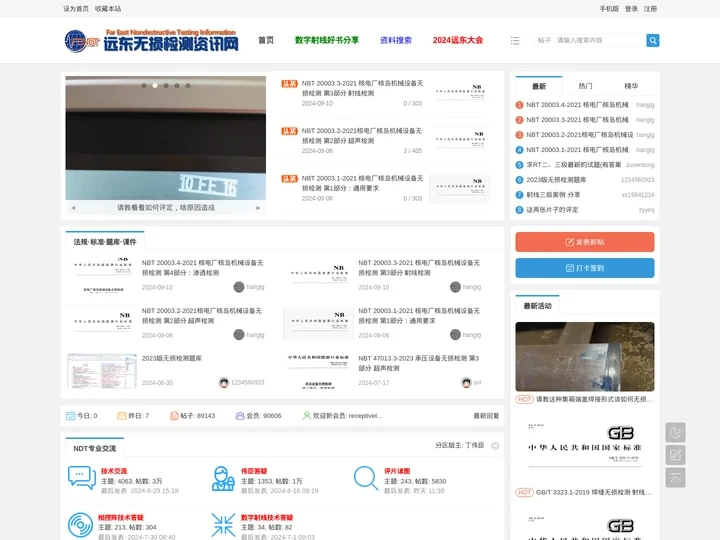Click the 昨日 stat icon
720x540 pixels.
(122, 416)
